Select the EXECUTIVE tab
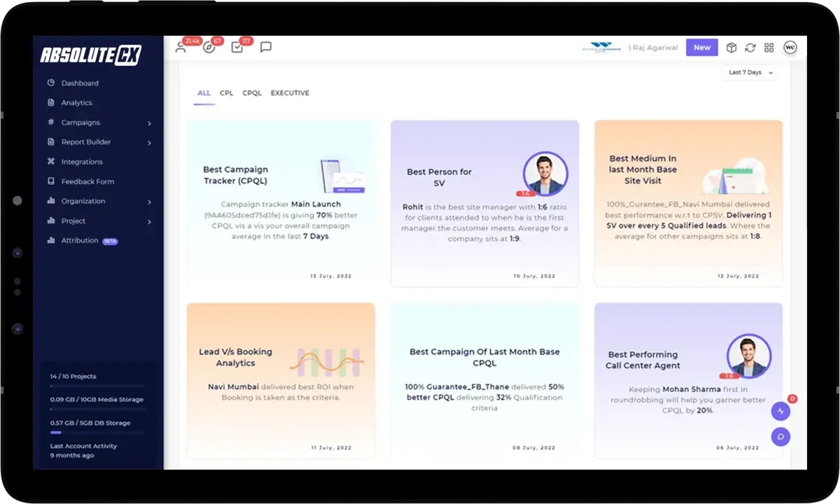The image size is (840, 504). [x=290, y=93]
